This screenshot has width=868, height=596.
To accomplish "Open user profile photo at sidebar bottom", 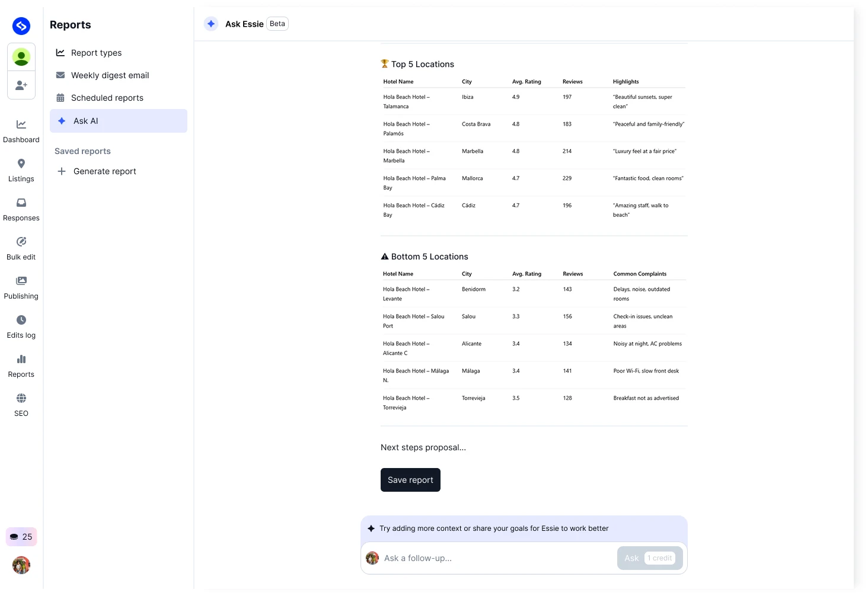I will pyautogui.click(x=21, y=565).
